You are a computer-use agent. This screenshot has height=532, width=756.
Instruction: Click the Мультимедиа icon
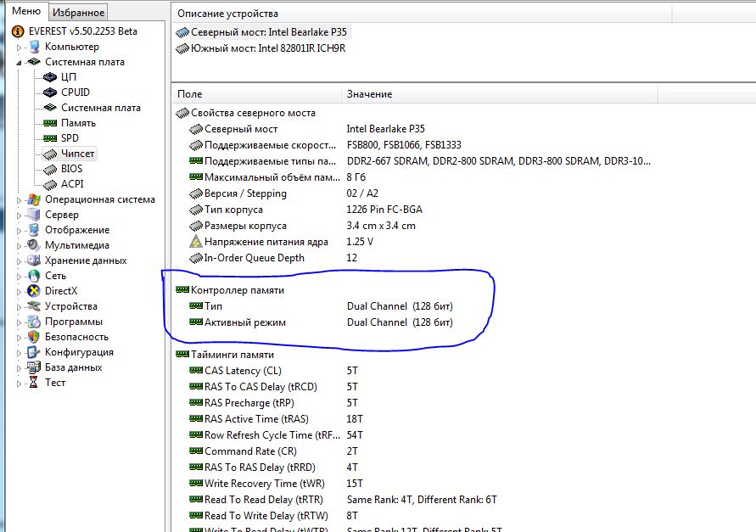[34, 245]
